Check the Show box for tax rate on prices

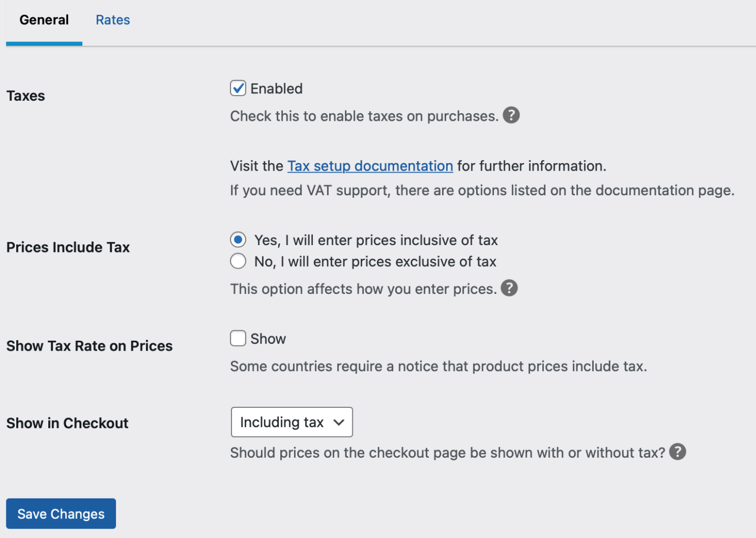coord(238,338)
